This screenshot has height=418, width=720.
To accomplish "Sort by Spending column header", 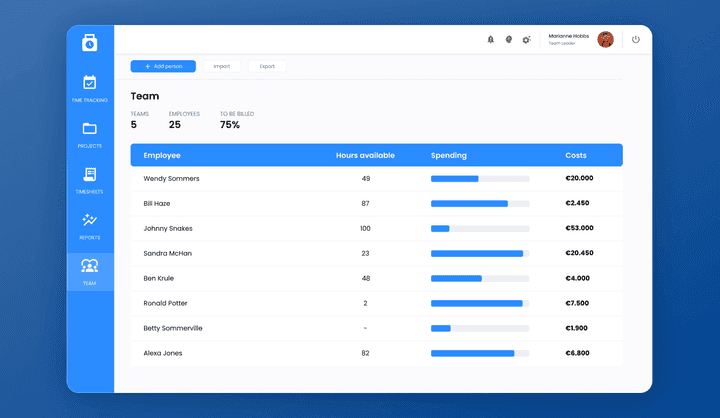I will pos(449,155).
